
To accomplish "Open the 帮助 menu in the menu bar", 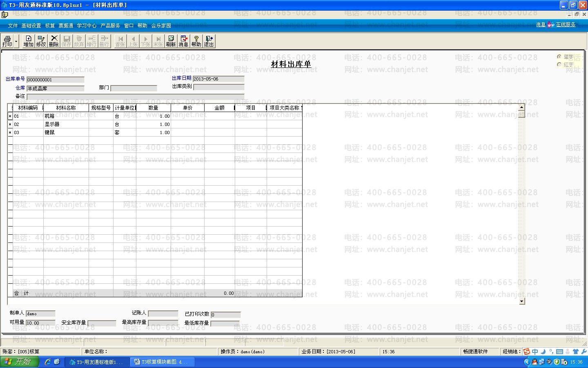I will (142, 26).
